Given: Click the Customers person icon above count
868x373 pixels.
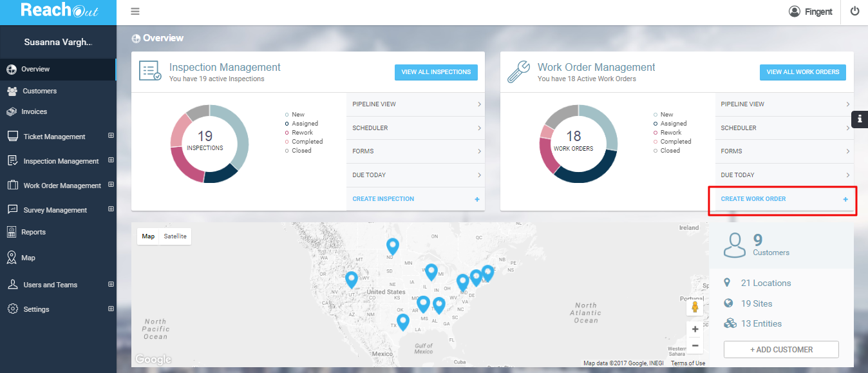Looking at the screenshot, I should (735, 245).
